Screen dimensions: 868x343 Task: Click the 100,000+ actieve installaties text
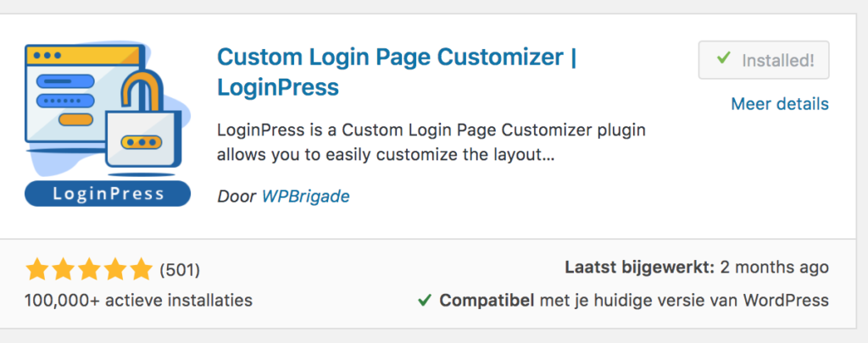(x=138, y=301)
